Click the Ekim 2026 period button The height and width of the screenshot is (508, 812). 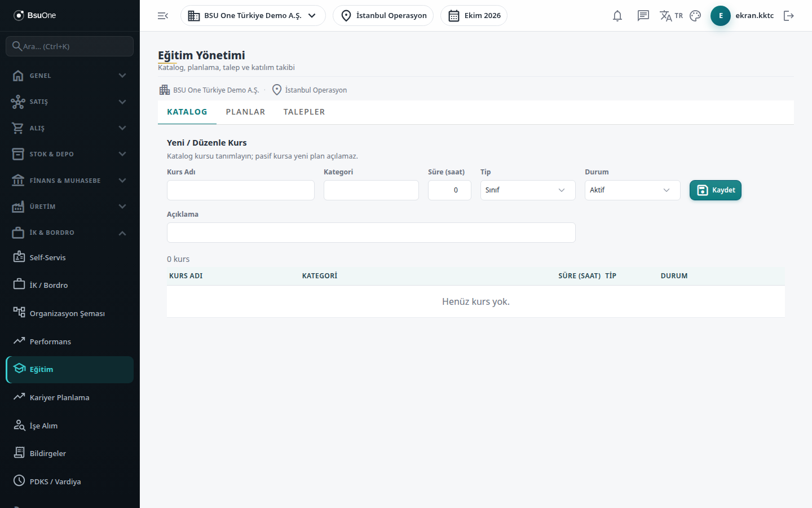point(474,16)
